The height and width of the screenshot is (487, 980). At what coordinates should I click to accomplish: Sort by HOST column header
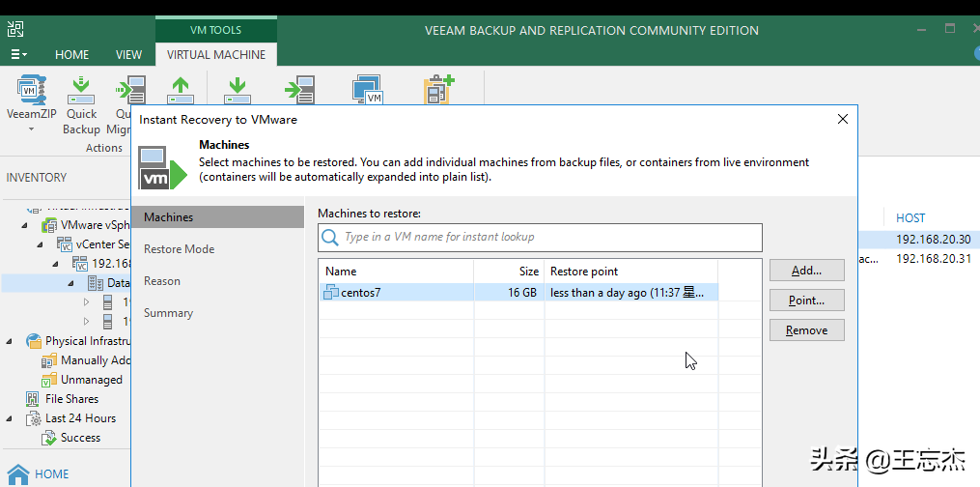tap(910, 218)
